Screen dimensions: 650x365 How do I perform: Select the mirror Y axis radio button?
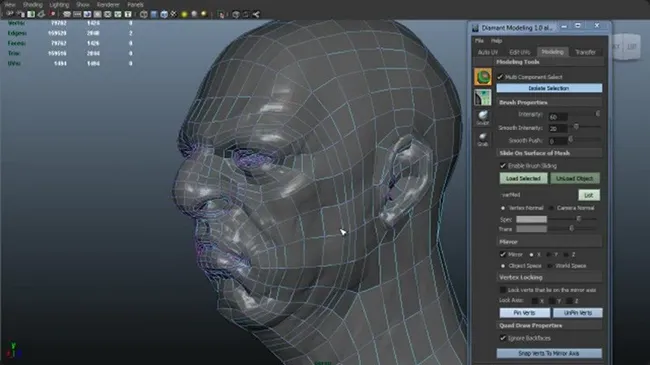549,254
